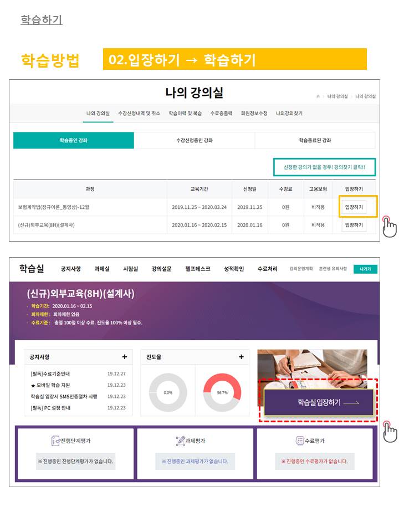Open the [필독]수료기준안내 notice
The height and width of the screenshot is (532, 399).
point(54,374)
